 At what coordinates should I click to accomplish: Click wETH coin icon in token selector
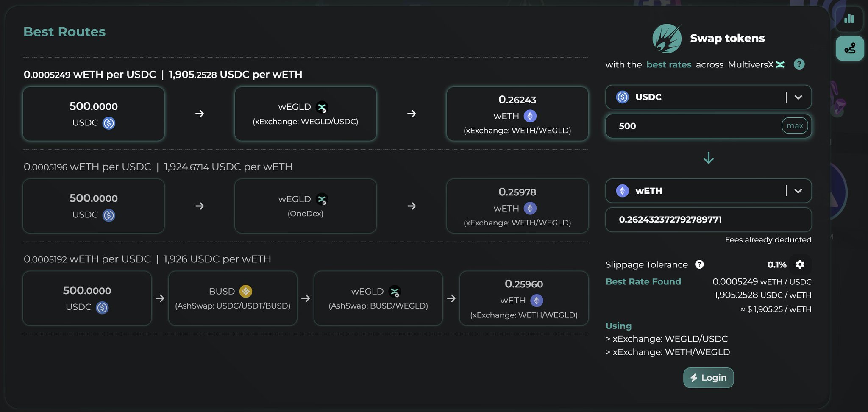click(x=622, y=191)
